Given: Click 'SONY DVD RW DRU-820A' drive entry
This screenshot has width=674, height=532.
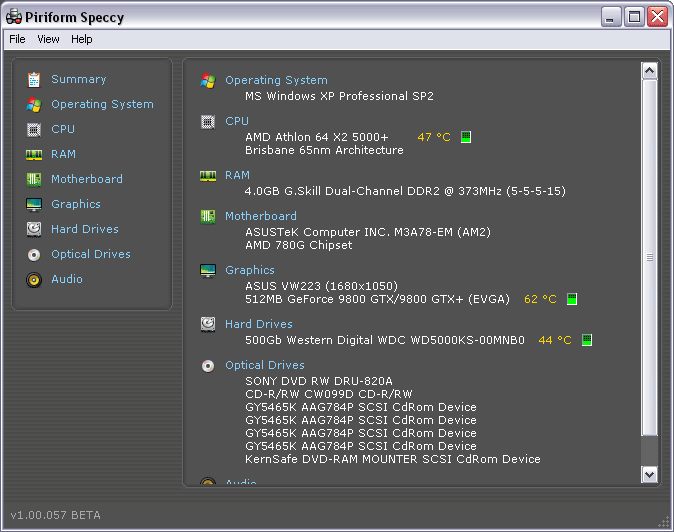Looking at the screenshot, I should coord(319,381).
